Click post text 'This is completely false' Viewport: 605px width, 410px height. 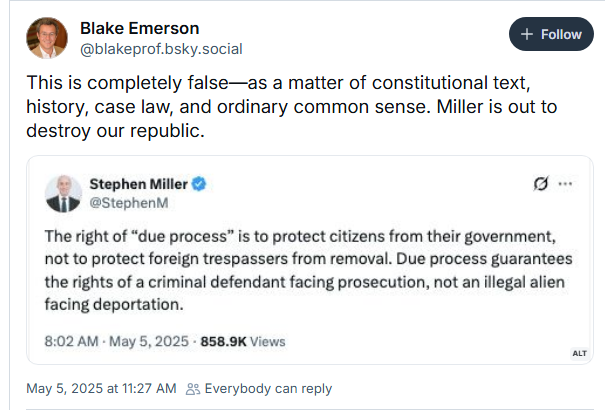pyautogui.click(x=127, y=83)
